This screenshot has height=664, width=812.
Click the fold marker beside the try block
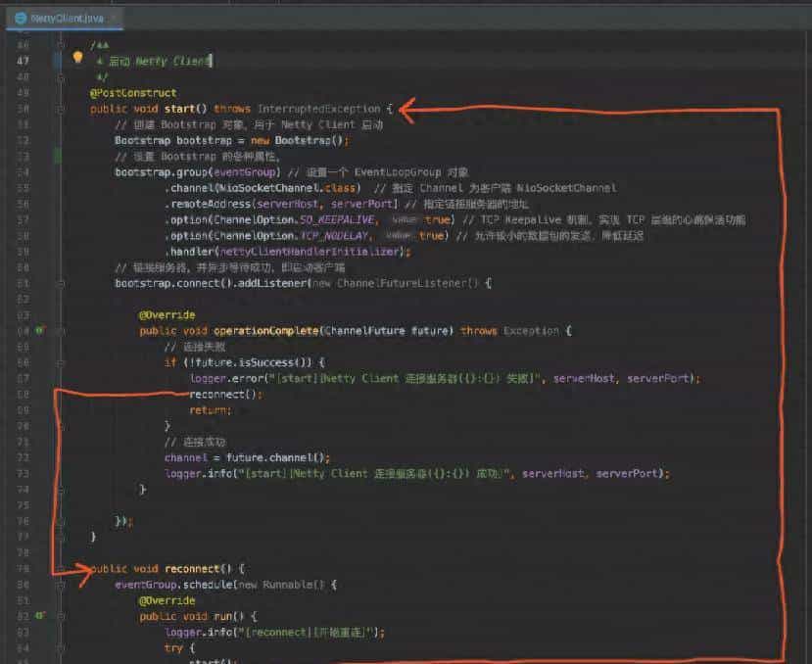(x=61, y=648)
